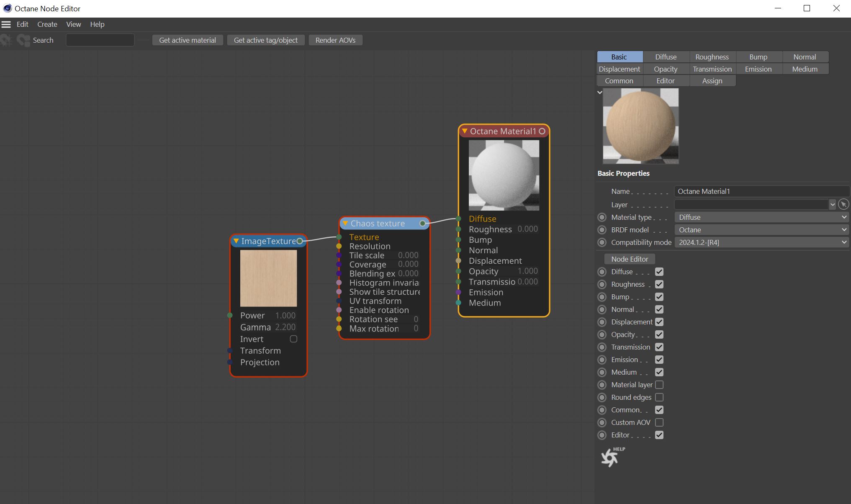
Task: Toggle the Invert checkbox on ImageTexture
Action: pos(293,339)
